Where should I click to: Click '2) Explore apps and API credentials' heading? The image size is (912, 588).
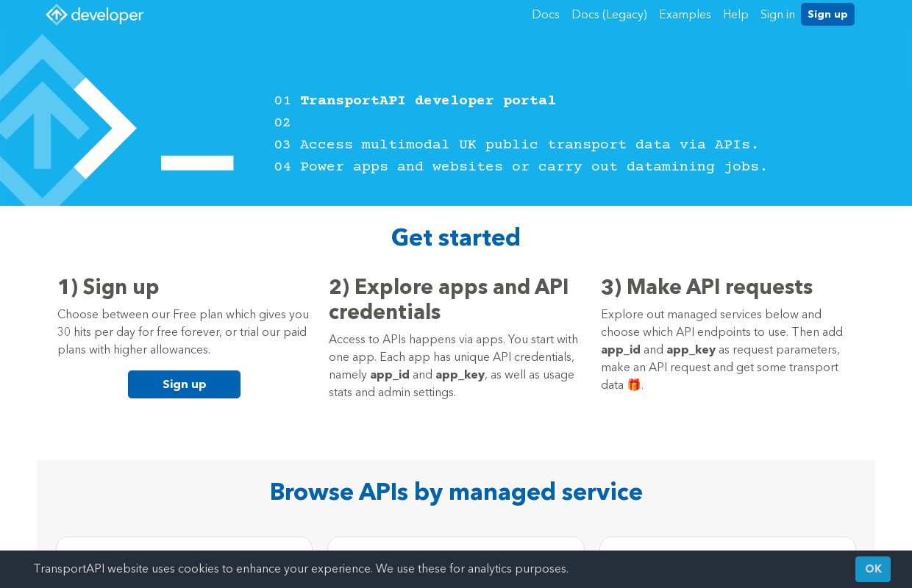click(449, 299)
